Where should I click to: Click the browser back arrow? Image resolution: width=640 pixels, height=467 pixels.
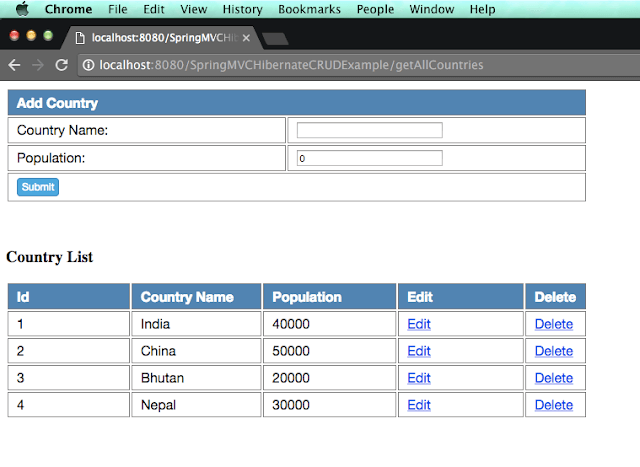(x=14, y=65)
